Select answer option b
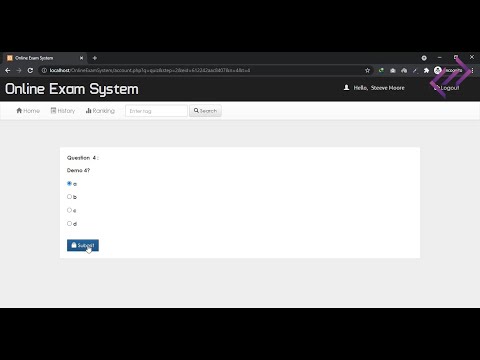The image size is (480, 360). [69, 197]
